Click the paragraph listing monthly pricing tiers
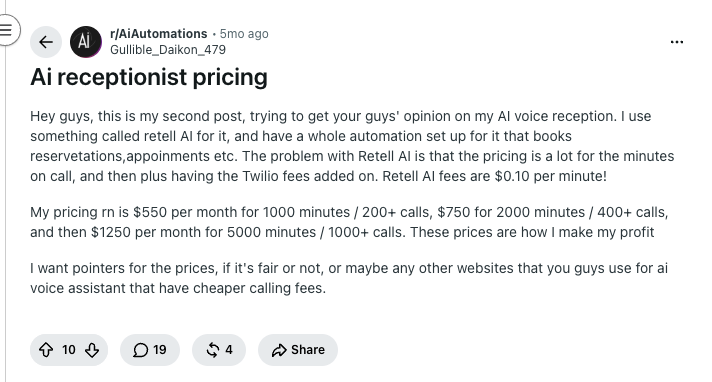Image resolution: width=712 pixels, height=382 pixels. coord(349,222)
